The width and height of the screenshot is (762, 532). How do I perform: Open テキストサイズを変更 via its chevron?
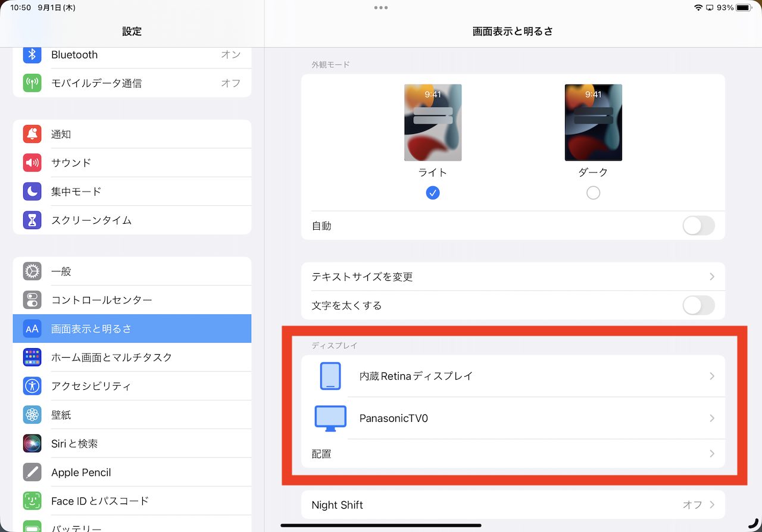click(712, 277)
